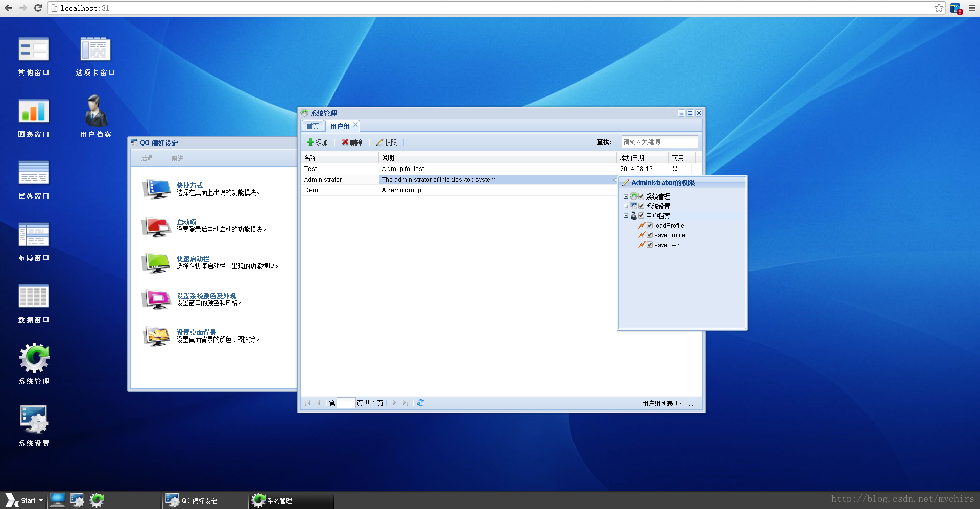Click the 设置桌面背景 wallpaper monitor icon
This screenshot has height=509, width=980.
pos(156,336)
